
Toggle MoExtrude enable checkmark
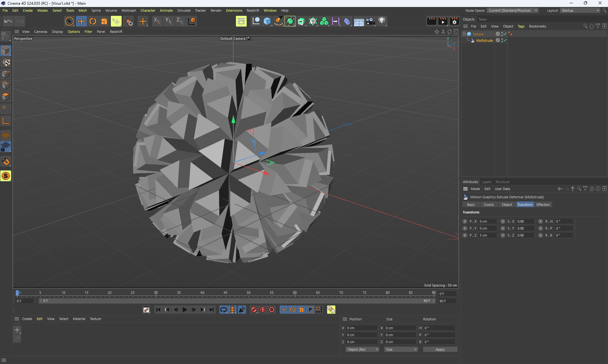coord(505,40)
